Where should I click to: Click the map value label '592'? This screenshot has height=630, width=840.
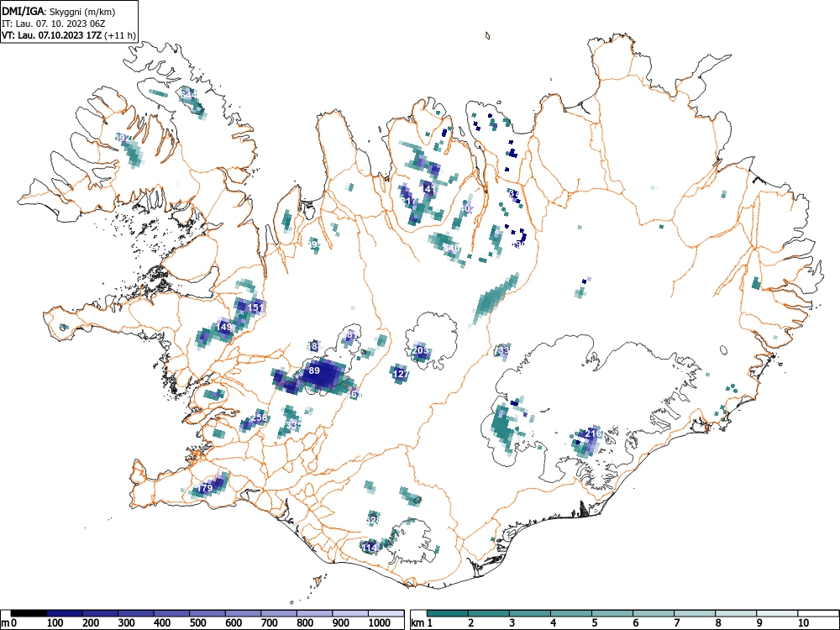click(x=123, y=139)
